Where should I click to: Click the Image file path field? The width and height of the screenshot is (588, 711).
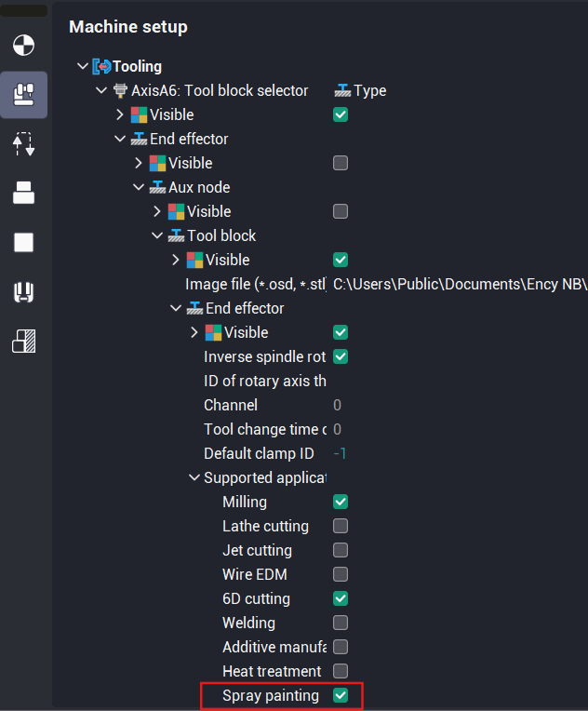coord(460,285)
